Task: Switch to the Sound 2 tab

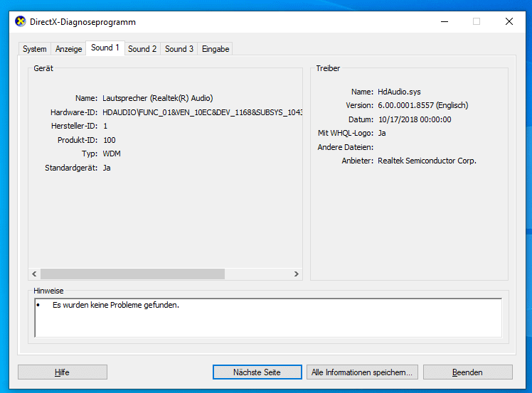Action: 142,49
